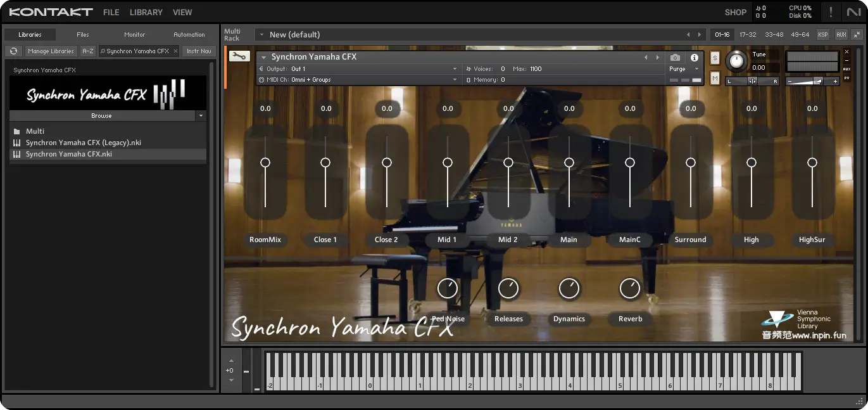Toggle the Mute M button
The image size is (868, 410).
[715, 78]
